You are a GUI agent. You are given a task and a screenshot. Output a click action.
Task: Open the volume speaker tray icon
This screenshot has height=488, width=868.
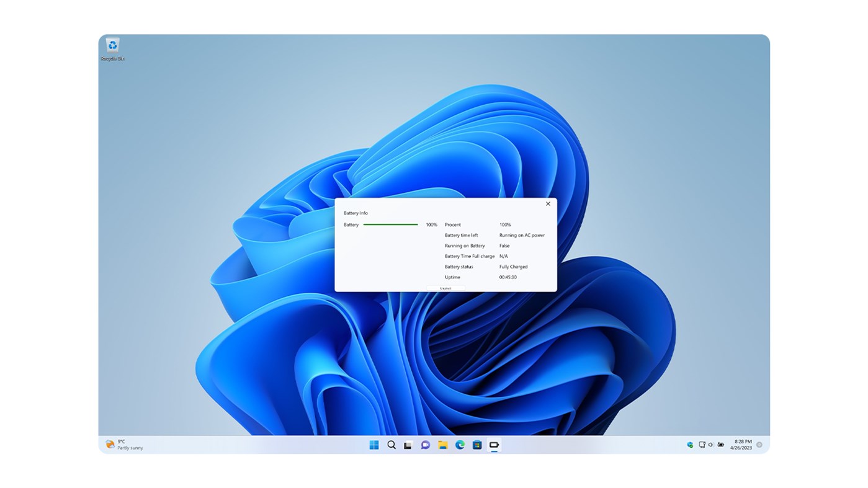(711, 445)
